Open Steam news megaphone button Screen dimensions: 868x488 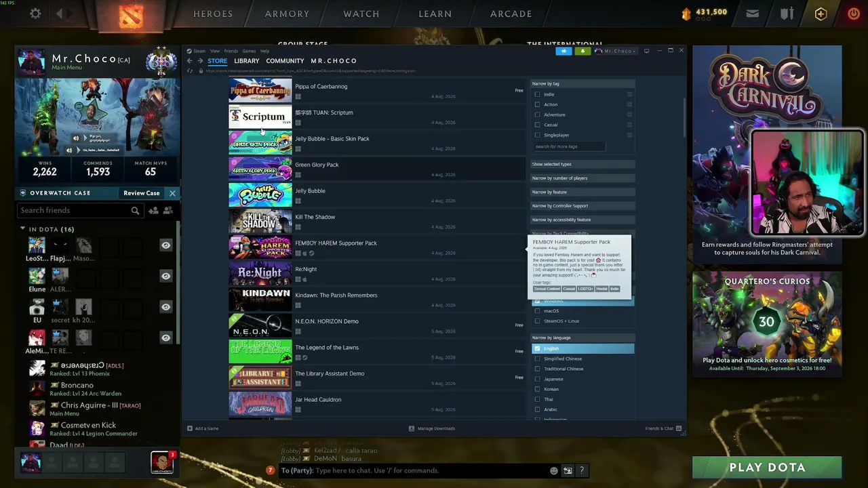(564, 51)
